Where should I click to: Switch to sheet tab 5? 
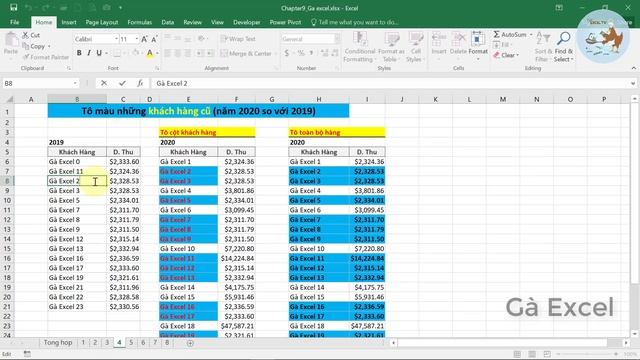click(131, 343)
